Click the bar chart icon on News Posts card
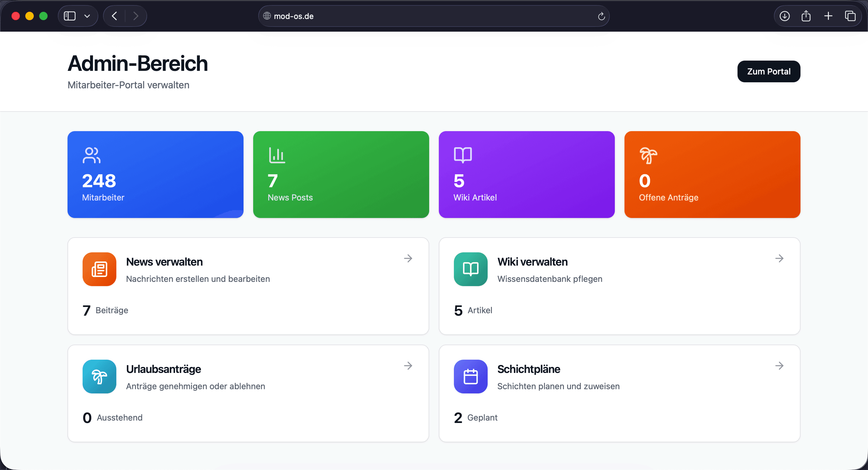Image resolution: width=868 pixels, height=470 pixels. [277, 156]
